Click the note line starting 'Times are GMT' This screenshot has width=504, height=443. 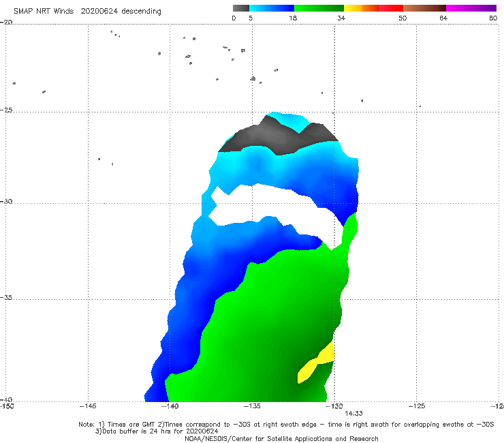pos(286,425)
